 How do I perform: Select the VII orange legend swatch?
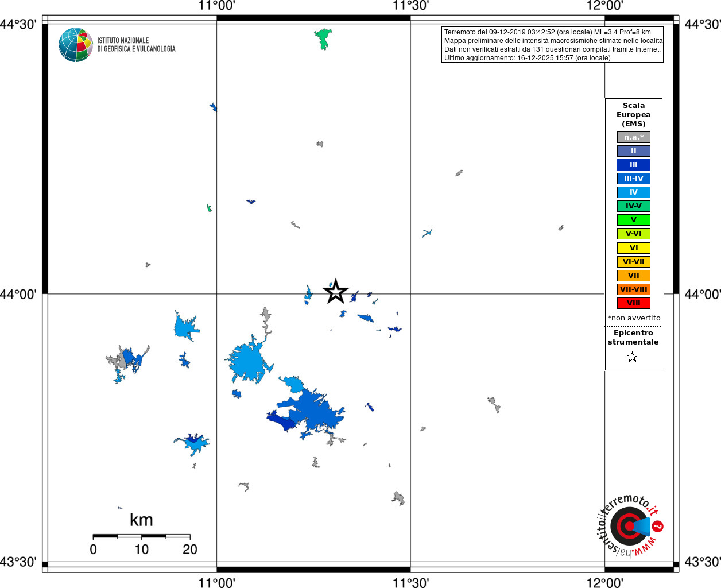[x=634, y=276]
